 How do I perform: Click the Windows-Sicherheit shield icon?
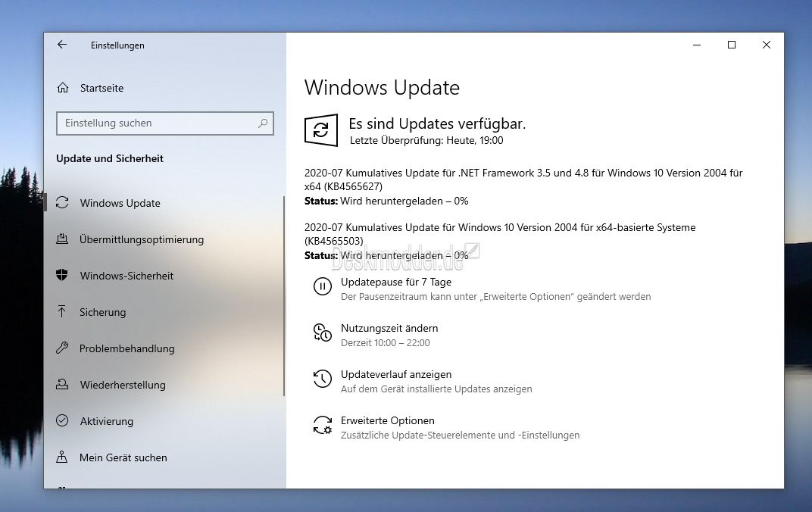click(x=62, y=276)
